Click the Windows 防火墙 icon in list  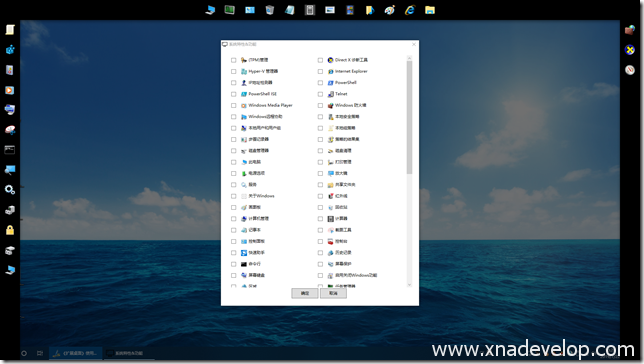tap(330, 106)
